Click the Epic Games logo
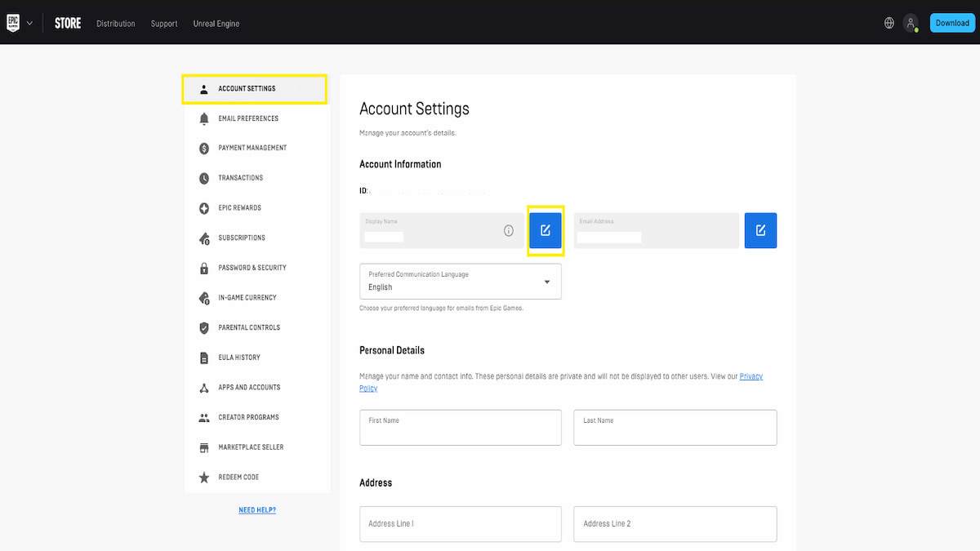 pos(13,23)
